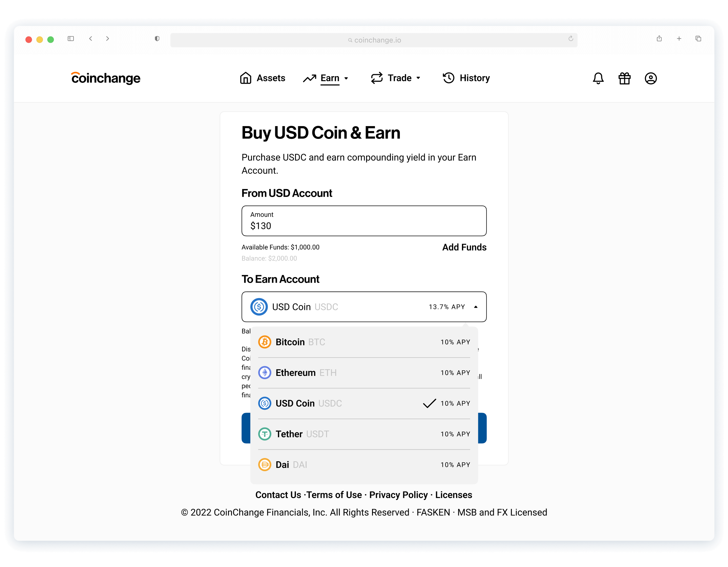Screen dimensions: 728x567
Task: Click the notifications bell icon
Action: point(598,78)
